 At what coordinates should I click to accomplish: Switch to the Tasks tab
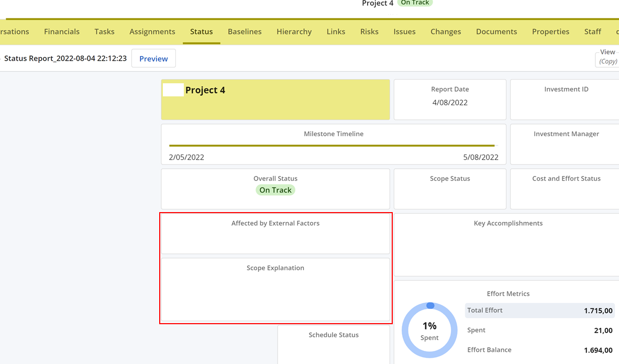104,31
